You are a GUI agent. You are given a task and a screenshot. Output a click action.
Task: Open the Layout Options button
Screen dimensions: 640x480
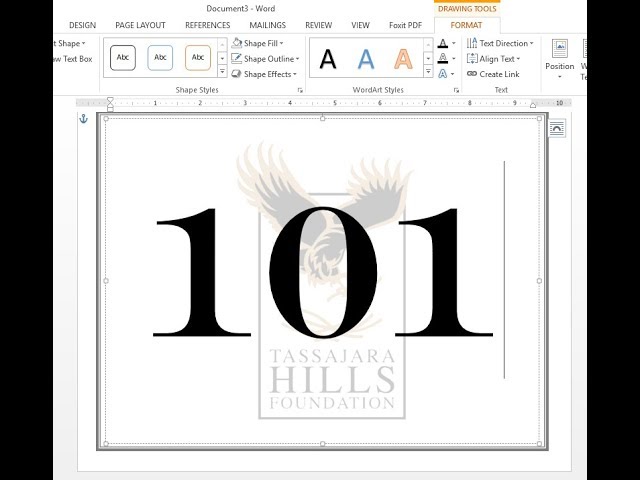[557, 129]
